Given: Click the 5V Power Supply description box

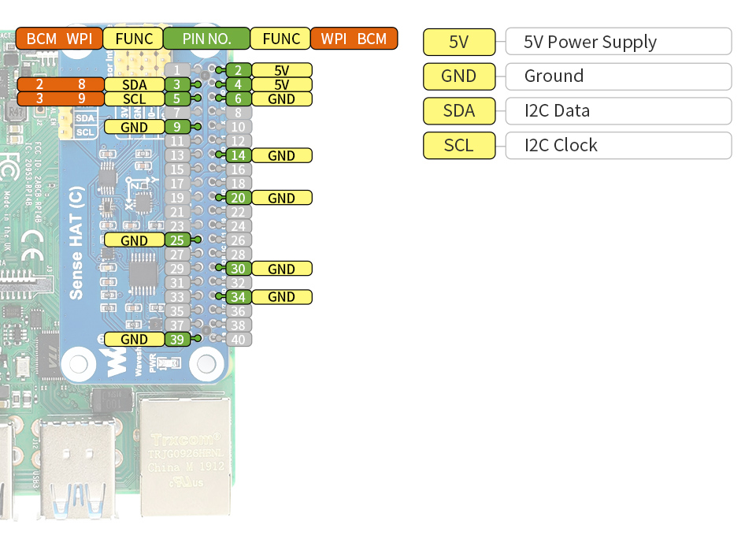Looking at the screenshot, I should (x=619, y=42).
